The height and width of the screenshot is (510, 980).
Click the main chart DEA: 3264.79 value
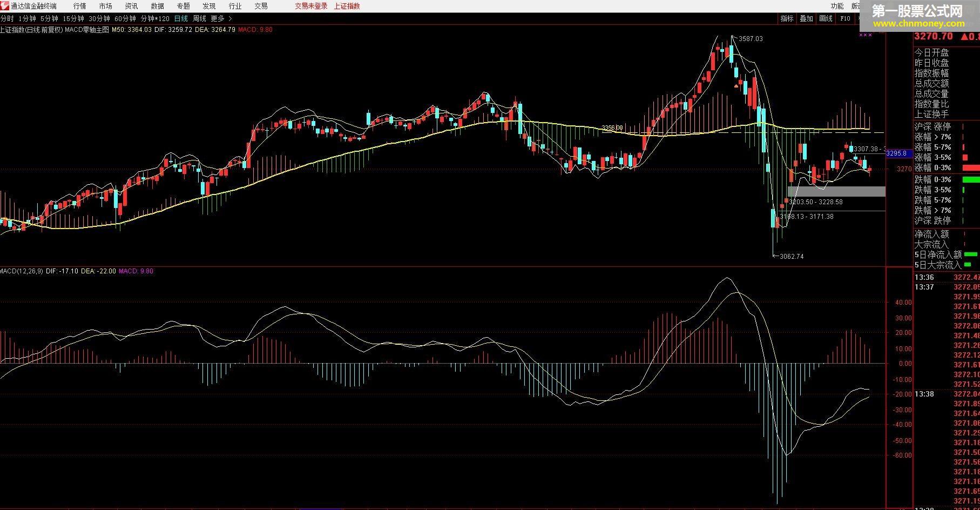point(215,30)
